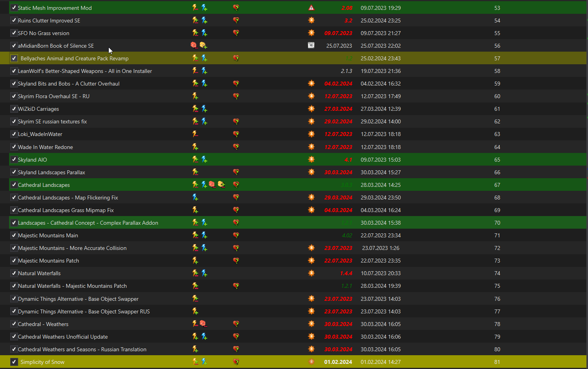Click the install date "01.02.2024 14:27"
The width and height of the screenshot is (588, 369).
tap(381, 362)
